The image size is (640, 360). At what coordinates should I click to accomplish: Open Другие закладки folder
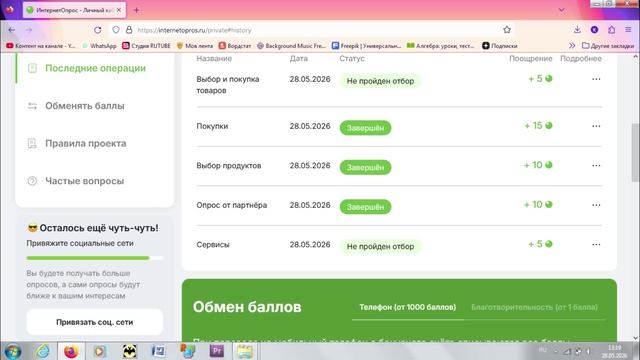point(608,46)
